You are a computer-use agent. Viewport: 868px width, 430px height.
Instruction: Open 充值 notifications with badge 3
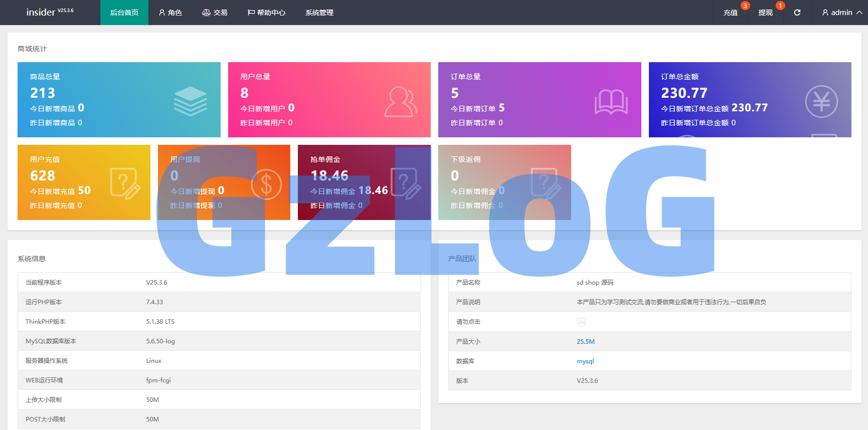(730, 13)
